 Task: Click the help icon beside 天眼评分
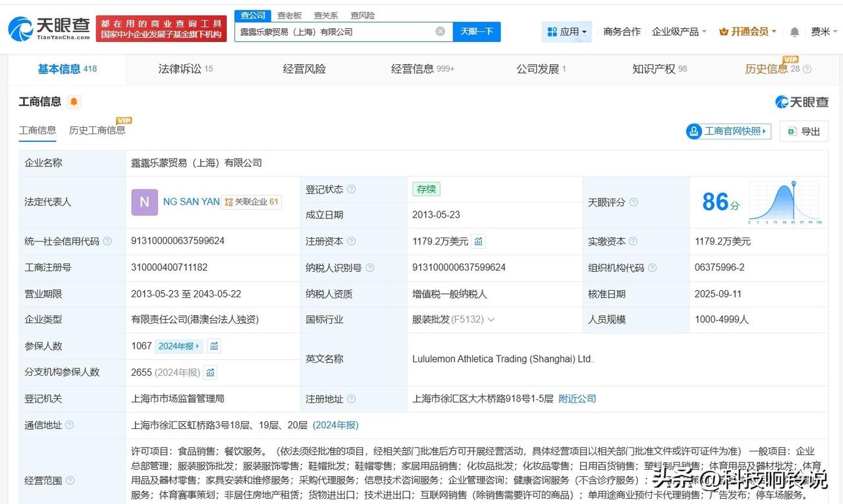[x=634, y=202]
